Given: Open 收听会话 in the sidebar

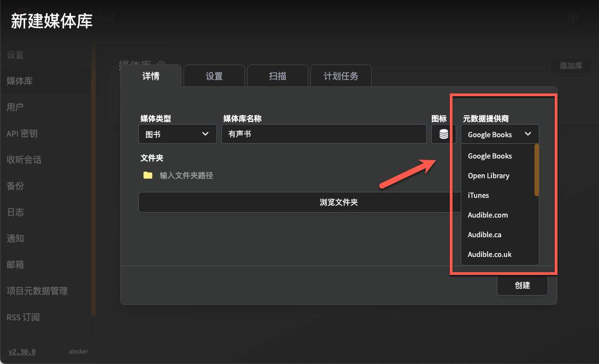Looking at the screenshot, I should pyautogui.click(x=46, y=160).
